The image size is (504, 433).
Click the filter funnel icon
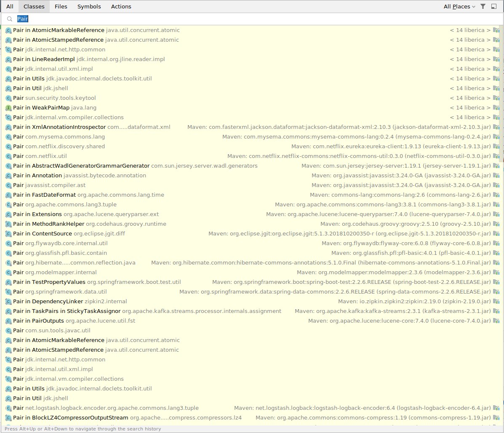[x=483, y=6]
